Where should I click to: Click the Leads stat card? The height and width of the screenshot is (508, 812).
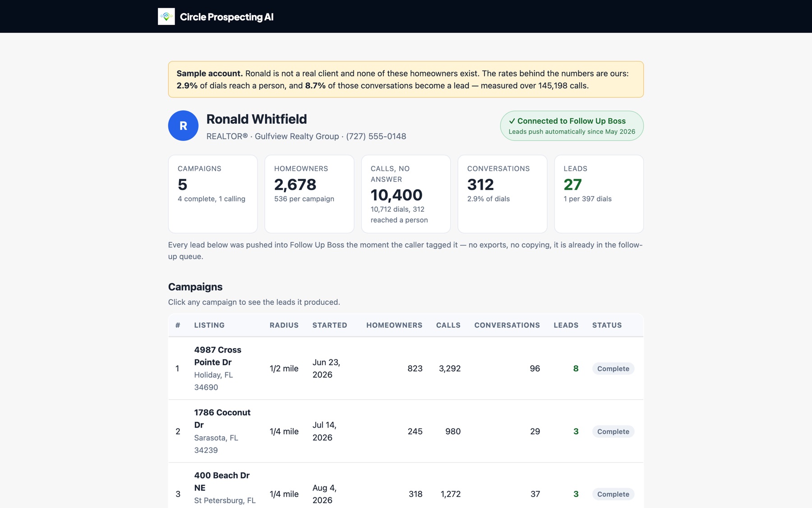point(599,194)
